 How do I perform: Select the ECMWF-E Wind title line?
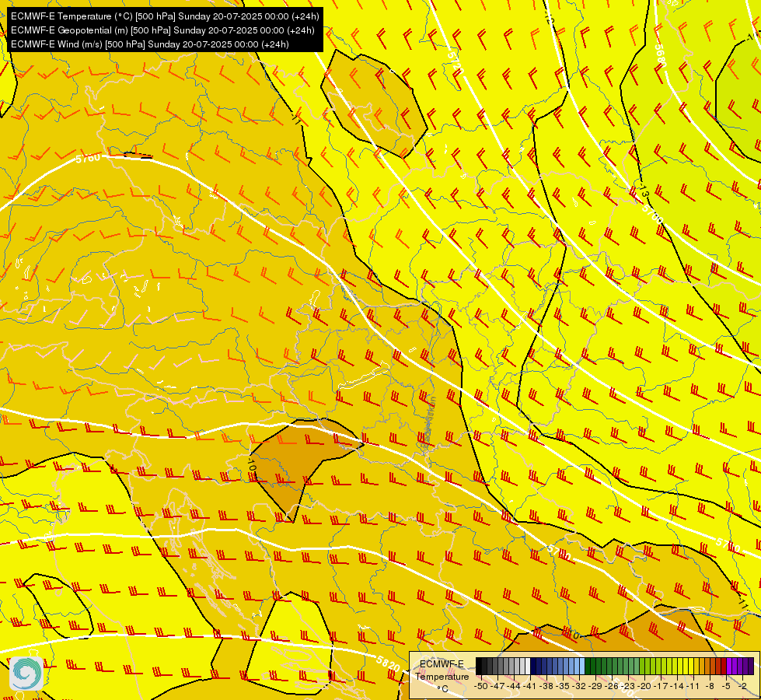click(x=150, y=44)
